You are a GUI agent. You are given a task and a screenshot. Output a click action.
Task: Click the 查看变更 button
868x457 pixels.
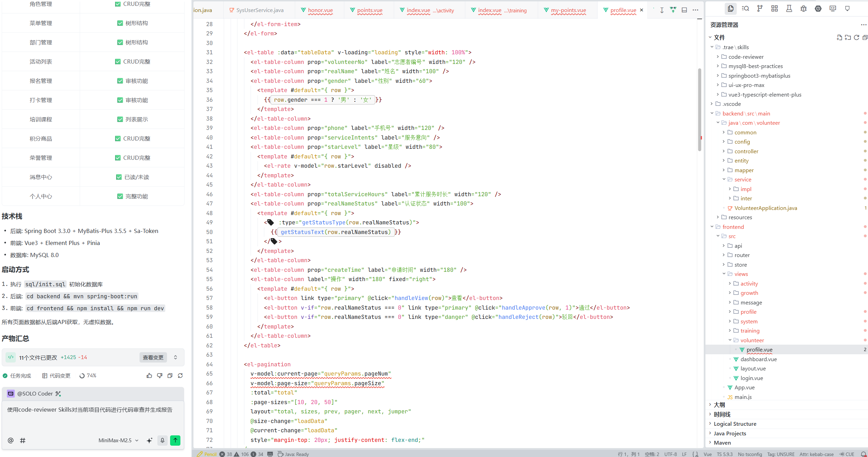(x=153, y=357)
